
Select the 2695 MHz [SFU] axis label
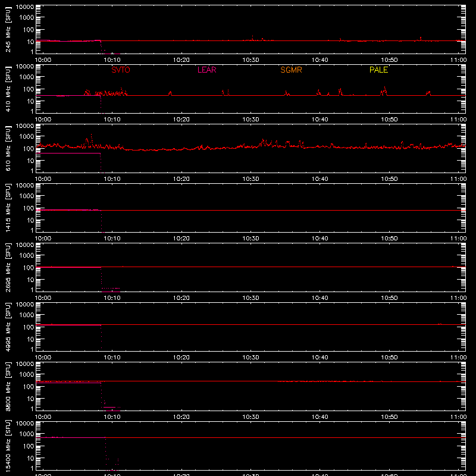click(x=8, y=267)
